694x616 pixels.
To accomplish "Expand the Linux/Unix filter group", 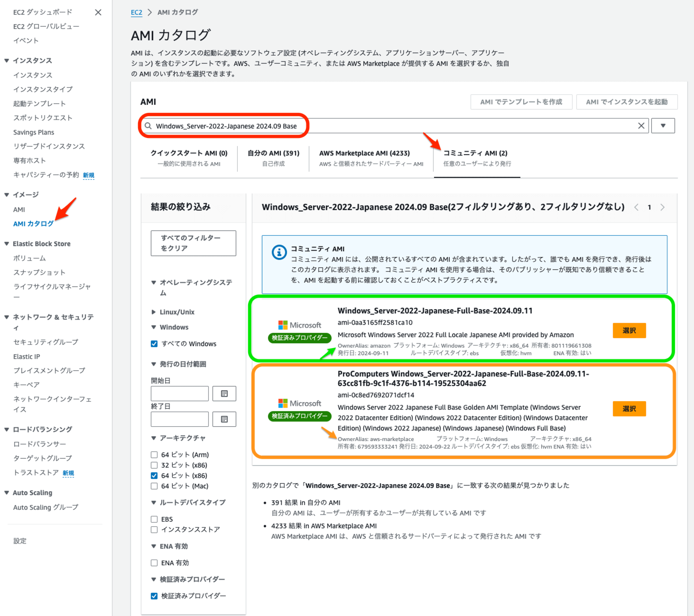I will (x=154, y=312).
